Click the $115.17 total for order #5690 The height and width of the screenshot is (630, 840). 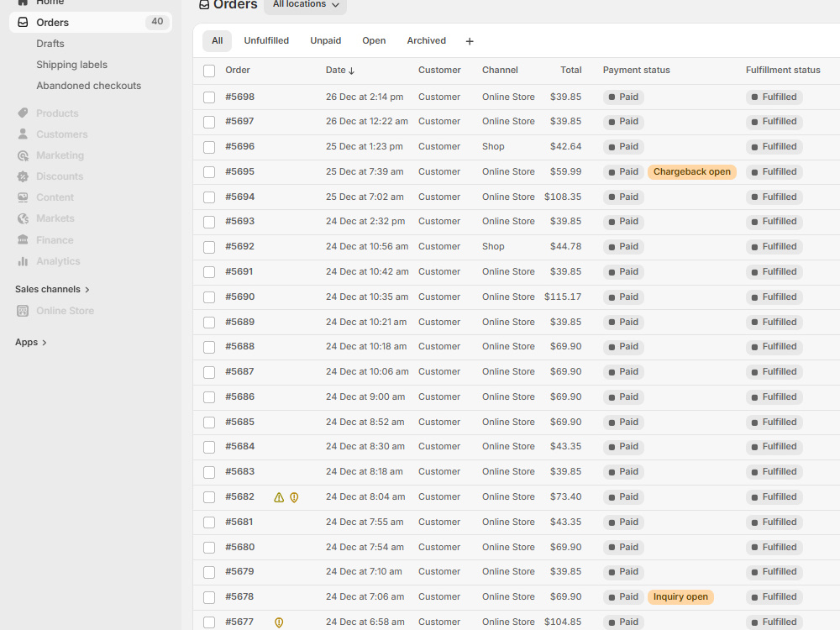[x=563, y=297]
